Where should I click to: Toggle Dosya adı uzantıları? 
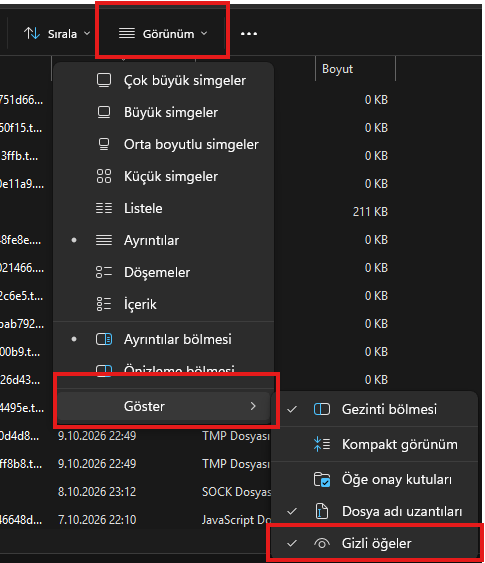[375, 511]
